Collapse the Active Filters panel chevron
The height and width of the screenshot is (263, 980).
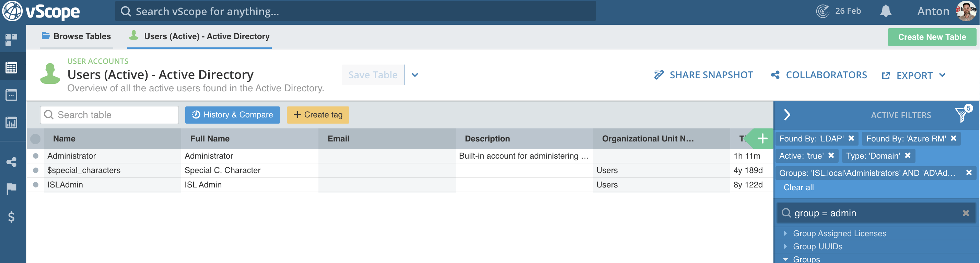click(x=787, y=115)
